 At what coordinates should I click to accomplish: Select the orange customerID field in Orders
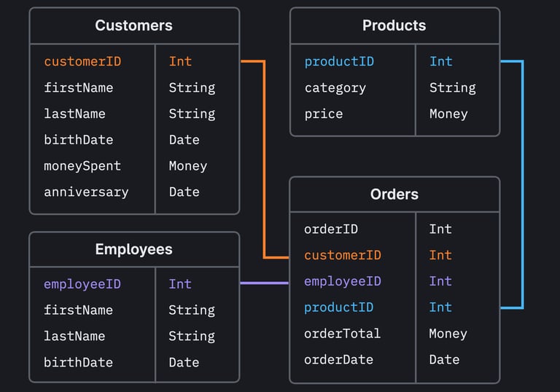coord(343,255)
